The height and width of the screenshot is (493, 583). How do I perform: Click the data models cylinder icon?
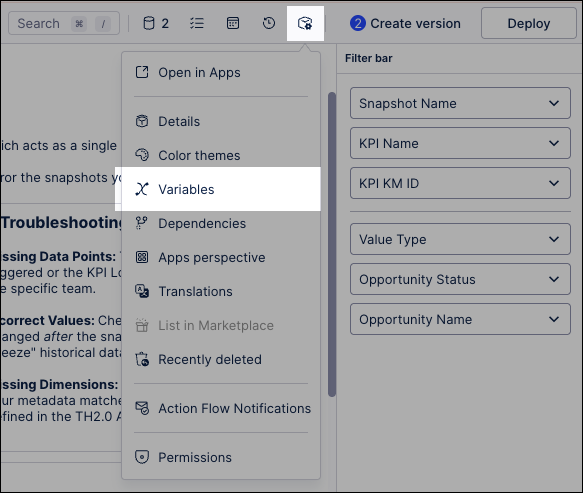click(x=149, y=23)
